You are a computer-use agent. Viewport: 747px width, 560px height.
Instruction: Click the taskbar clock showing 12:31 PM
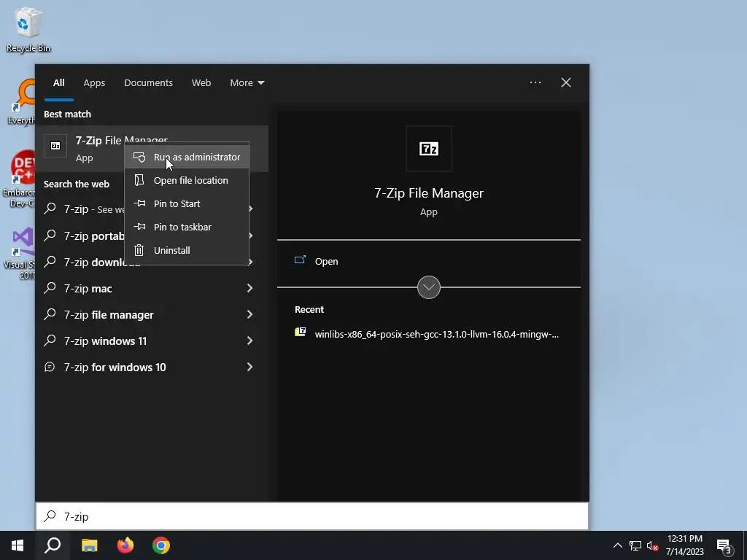[x=684, y=545]
